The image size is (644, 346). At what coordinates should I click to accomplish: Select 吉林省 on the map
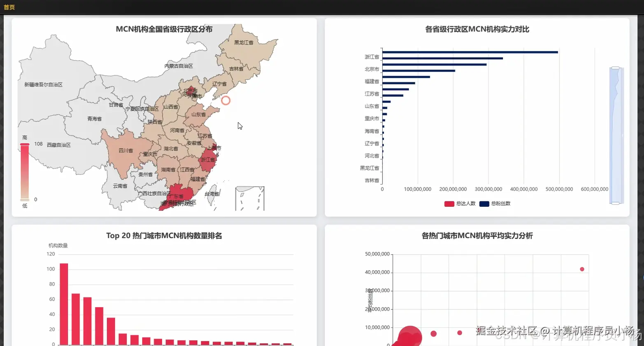pyautogui.click(x=236, y=69)
